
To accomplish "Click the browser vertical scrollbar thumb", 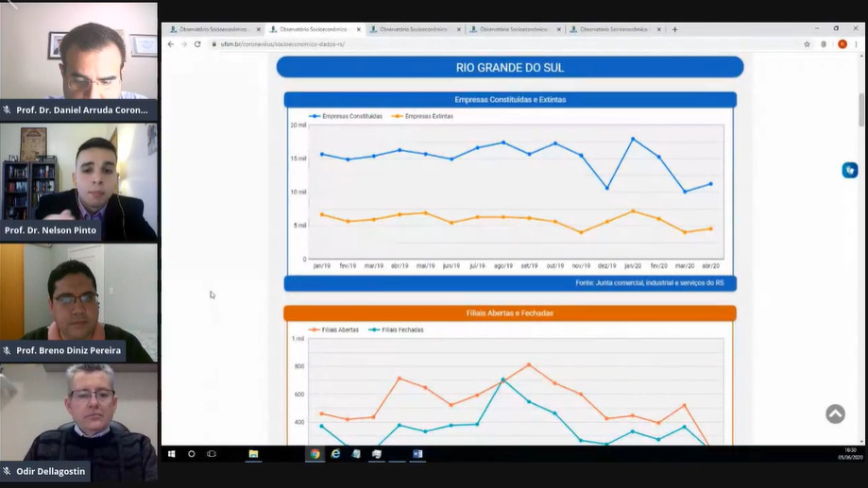I will (860, 109).
